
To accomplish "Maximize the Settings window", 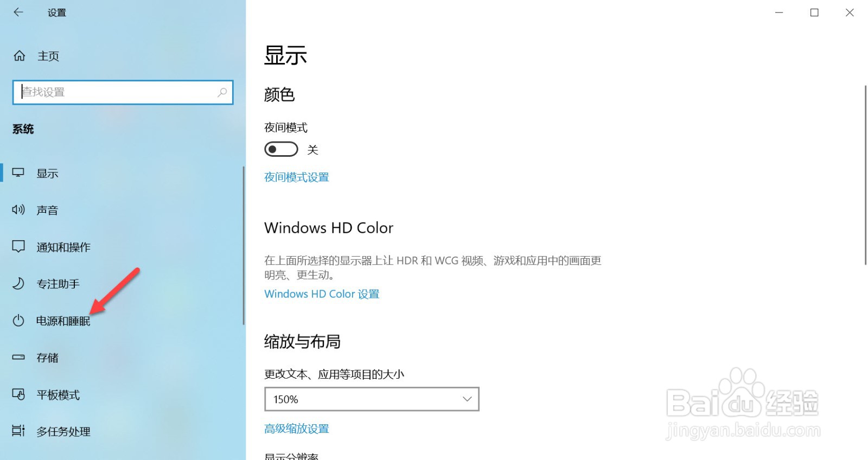I will (814, 12).
